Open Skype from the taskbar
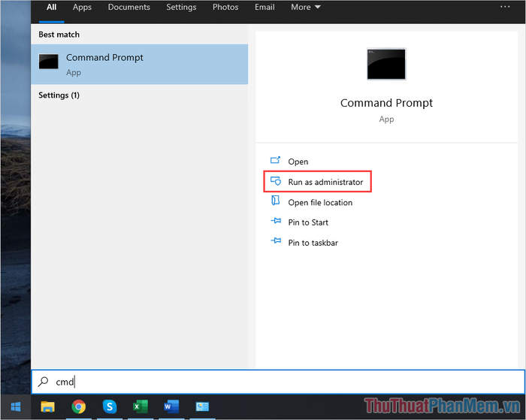 [x=110, y=407]
